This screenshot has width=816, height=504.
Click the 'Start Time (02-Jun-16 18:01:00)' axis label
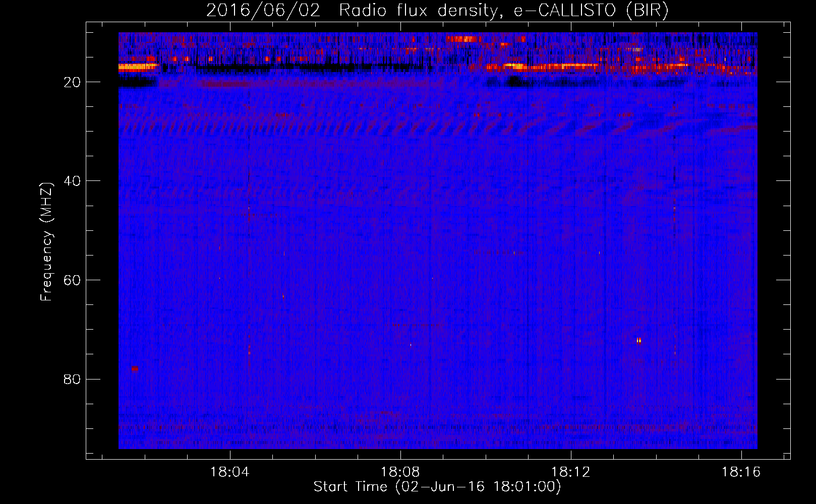tap(437, 487)
